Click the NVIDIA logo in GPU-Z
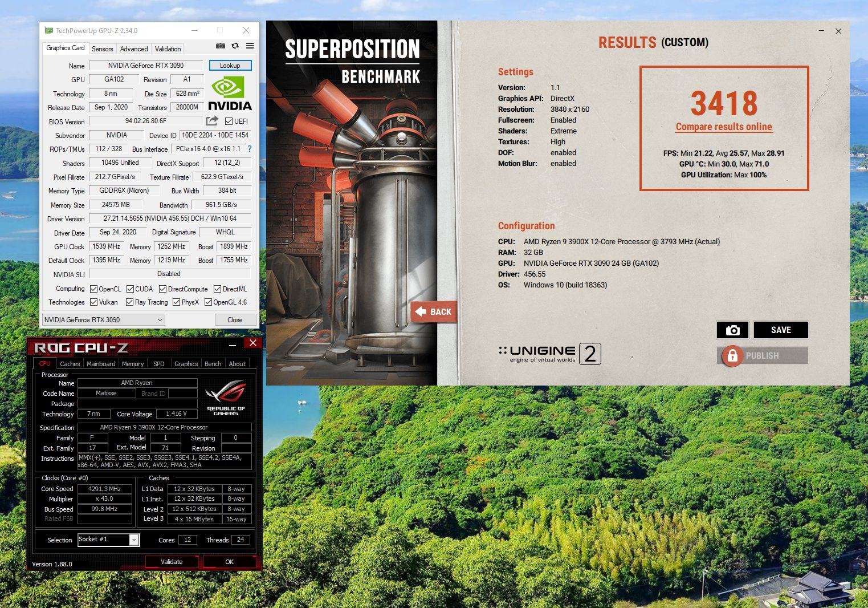 [230, 94]
